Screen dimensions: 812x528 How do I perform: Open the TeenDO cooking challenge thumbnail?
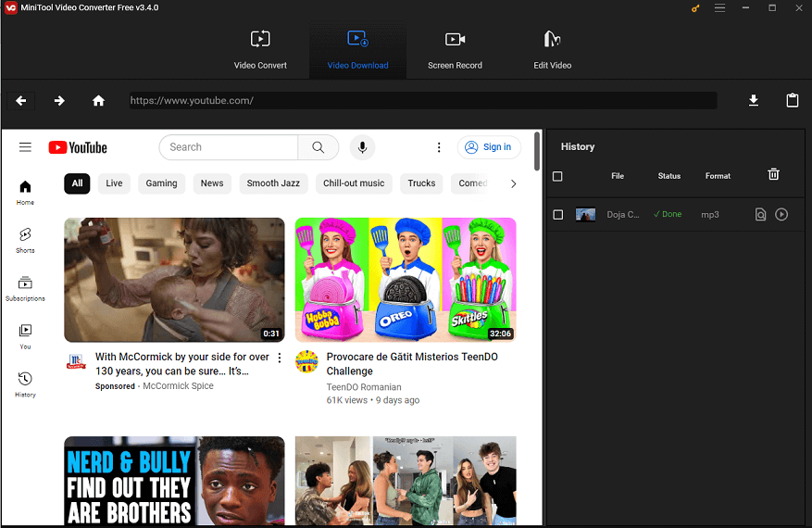pyautogui.click(x=406, y=280)
